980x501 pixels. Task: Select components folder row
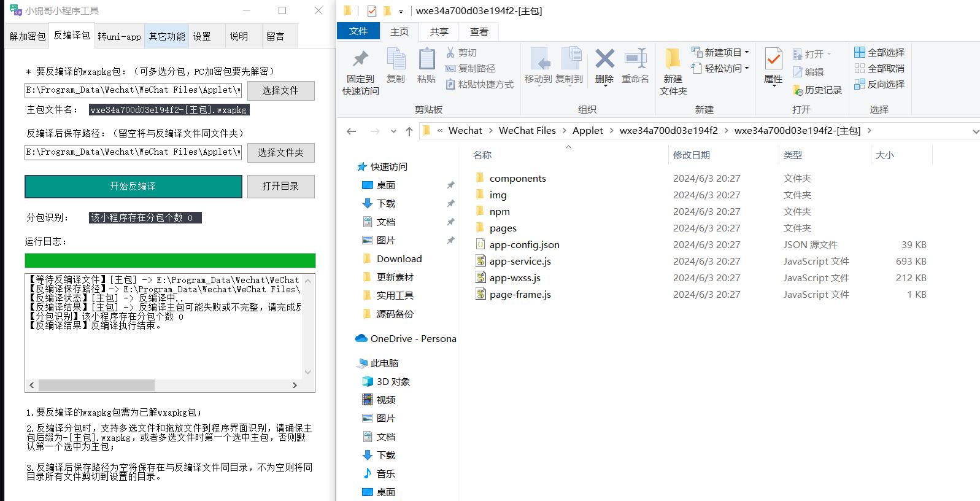click(x=701, y=179)
